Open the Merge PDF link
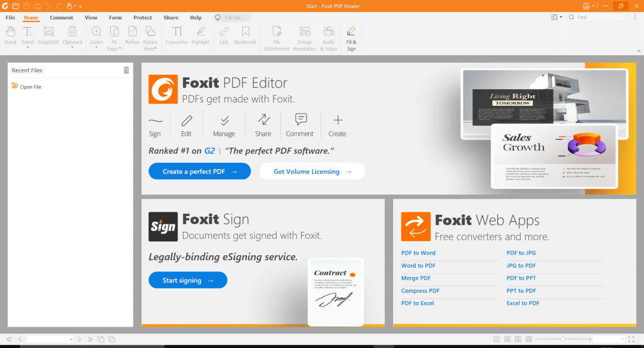The width and height of the screenshot is (644, 348). tap(416, 278)
